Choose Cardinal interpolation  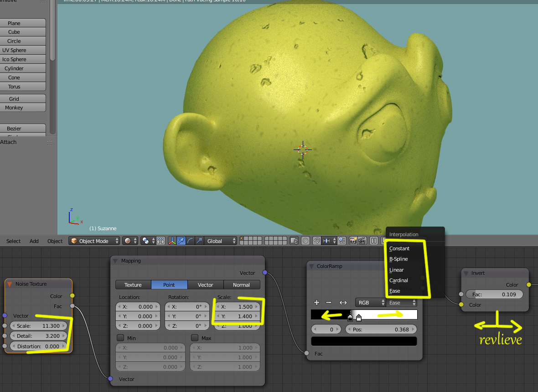(x=398, y=280)
